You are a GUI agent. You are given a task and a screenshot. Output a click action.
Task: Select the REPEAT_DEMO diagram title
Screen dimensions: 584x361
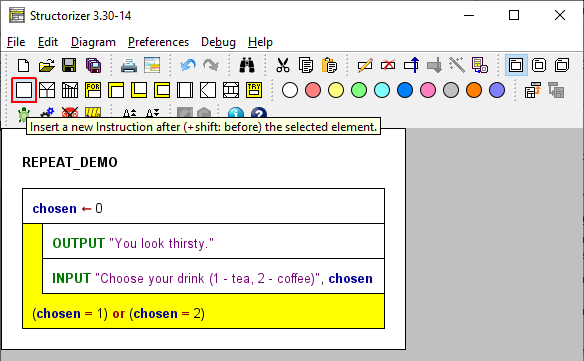[70, 162]
